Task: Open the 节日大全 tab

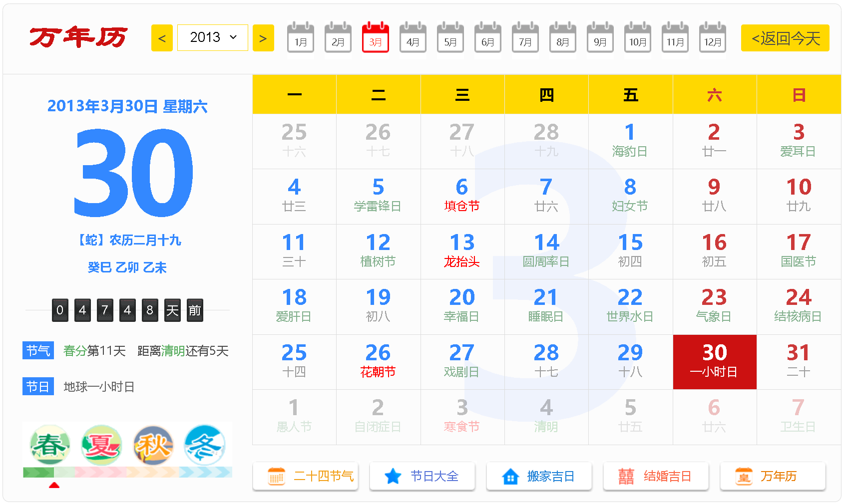Action: click(422, 476)
